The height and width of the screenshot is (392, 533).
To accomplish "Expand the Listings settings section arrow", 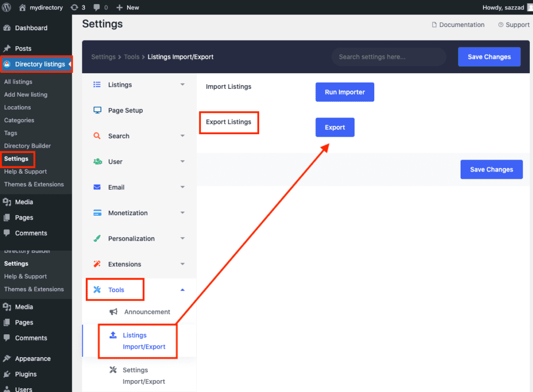I will [182, 85].
